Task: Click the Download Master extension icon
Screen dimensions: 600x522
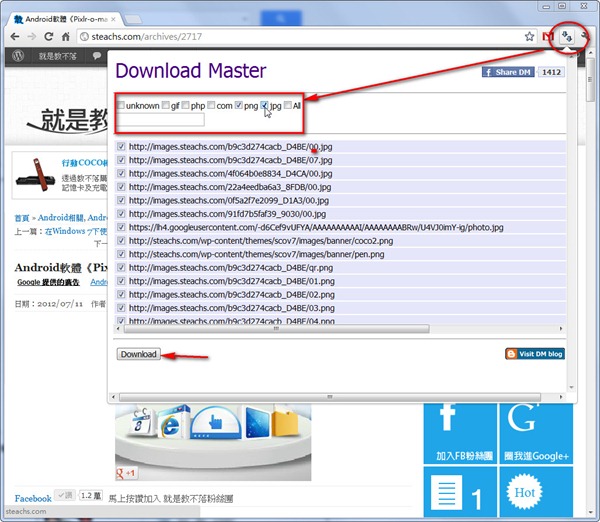Action: pos(566,36)
